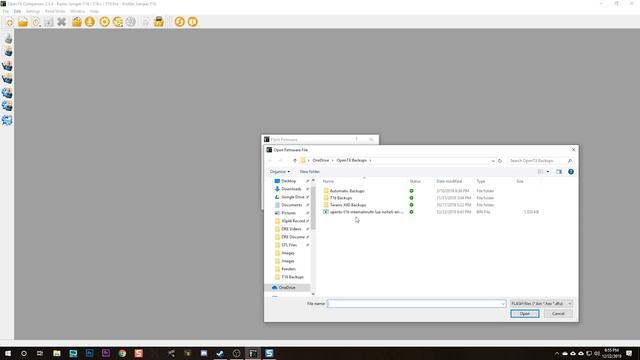Click the New file icon in Companion toolbar
This screenshot has height=360, width=640.
pos(9,22)
